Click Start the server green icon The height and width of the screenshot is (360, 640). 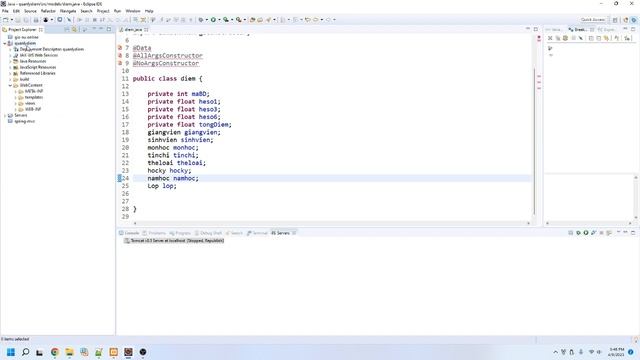click(x=586, y=233)
